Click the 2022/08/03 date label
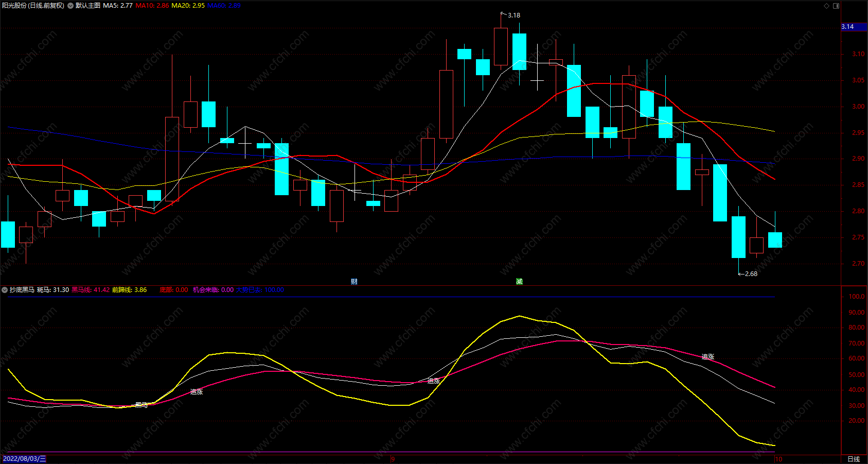The image size is (868, 464). click(25, 459)
